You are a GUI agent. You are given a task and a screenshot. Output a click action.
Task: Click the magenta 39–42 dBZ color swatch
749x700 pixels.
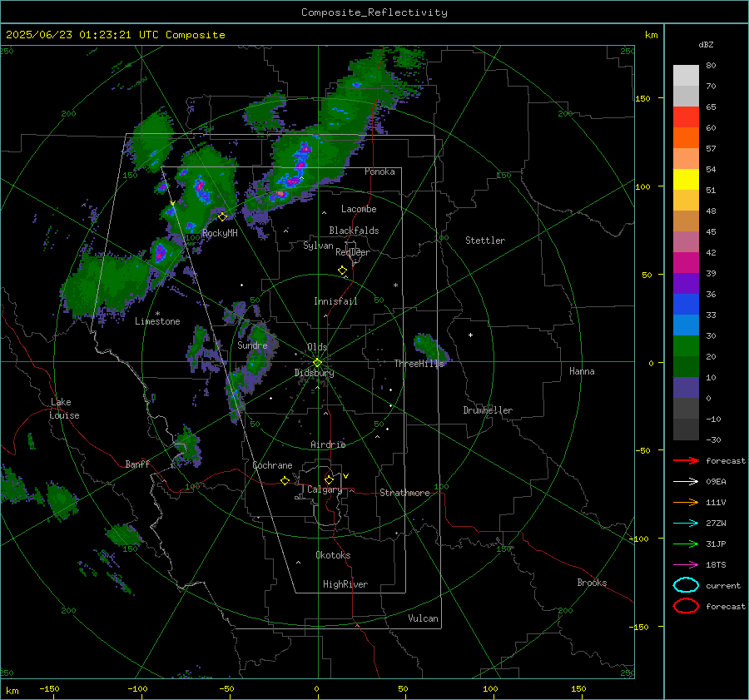pos(686,263)
